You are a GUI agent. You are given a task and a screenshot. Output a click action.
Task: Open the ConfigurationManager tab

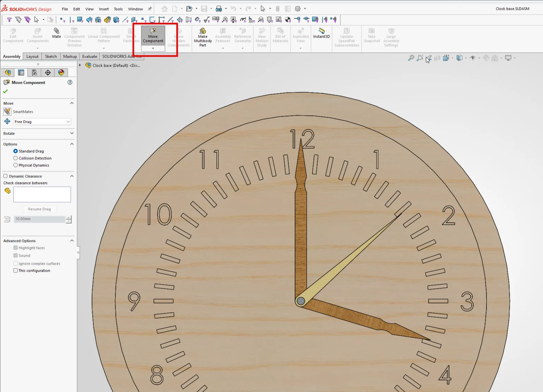[34, 72]
